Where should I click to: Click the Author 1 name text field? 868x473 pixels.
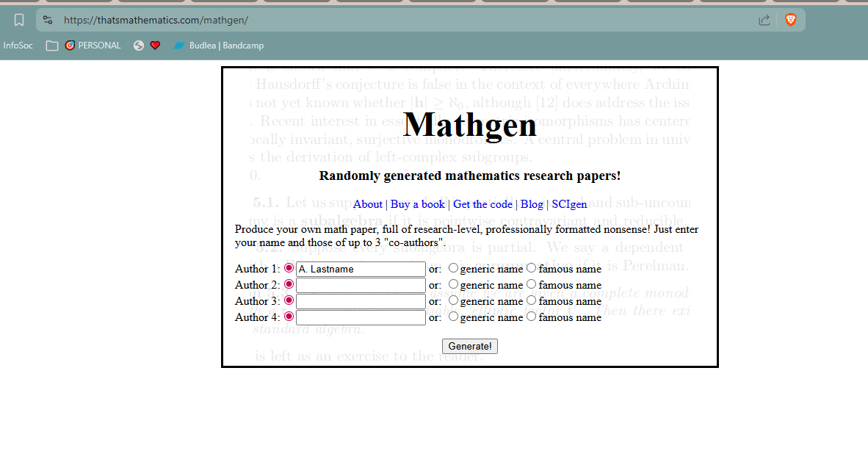[x=360, y=270]
